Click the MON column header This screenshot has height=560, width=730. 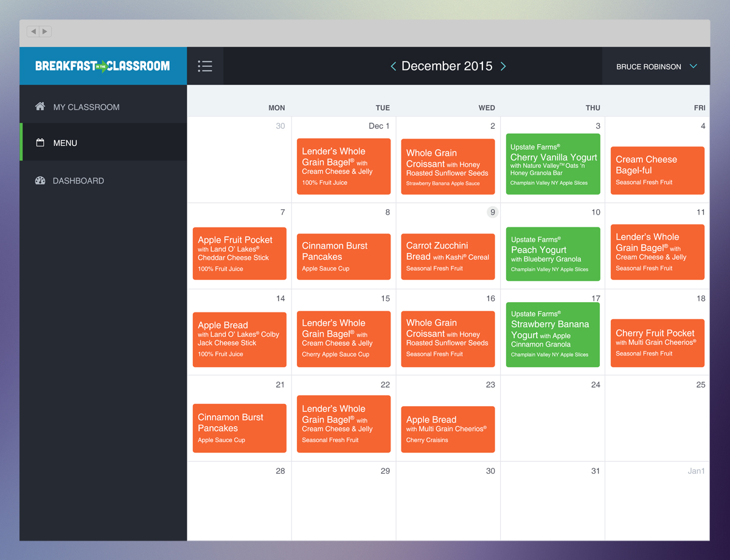pyautogui.click(x=277, y=108)
